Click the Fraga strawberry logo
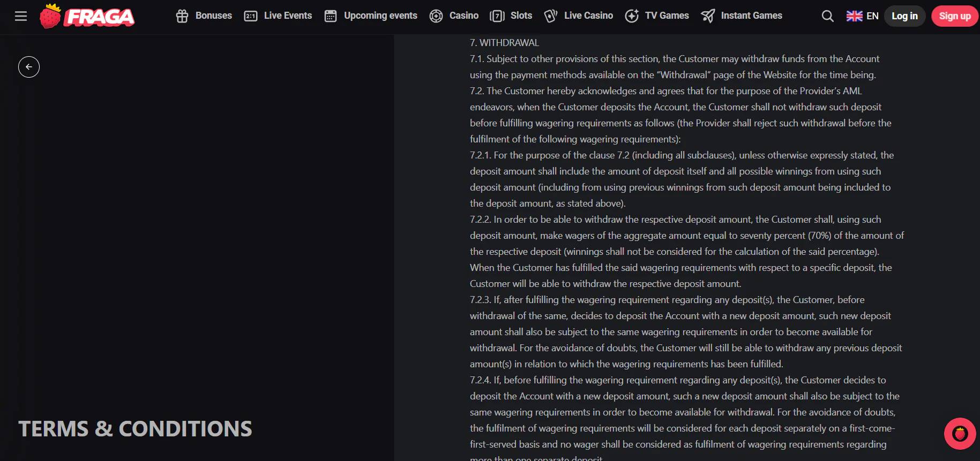980x461 pixels. (87, 16)
